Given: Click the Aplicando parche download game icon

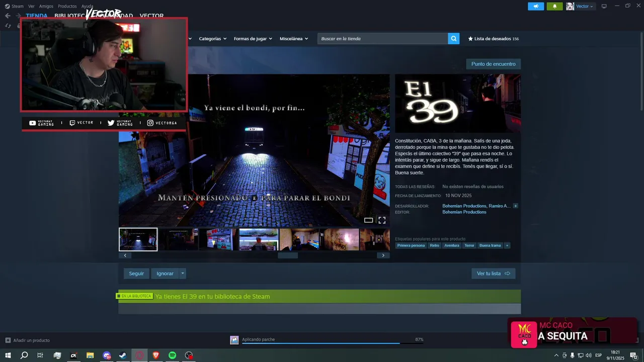Looking at the screenshot, I should pyautogui.click(x=234, y=340).
